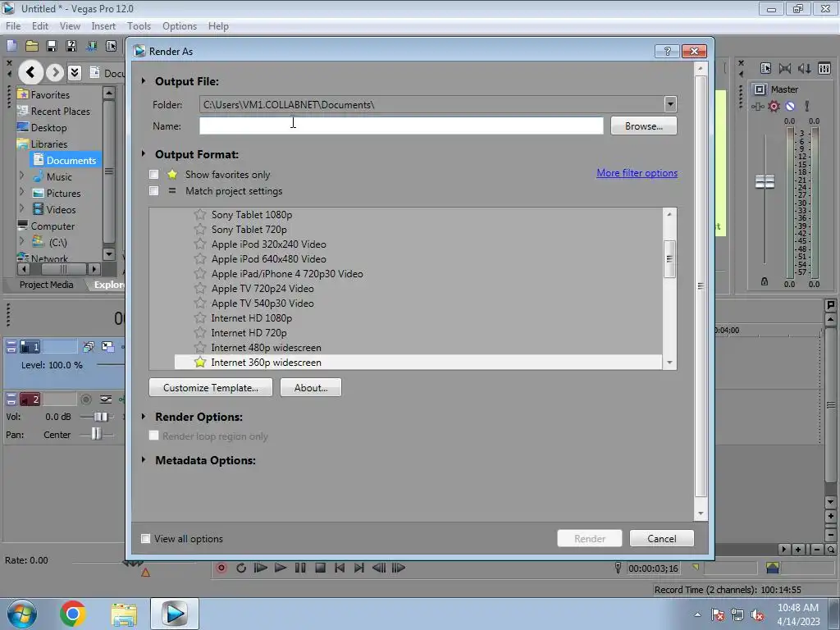Check View all options checkbox
Screen dimensions: 840x630
pos(145,538)
